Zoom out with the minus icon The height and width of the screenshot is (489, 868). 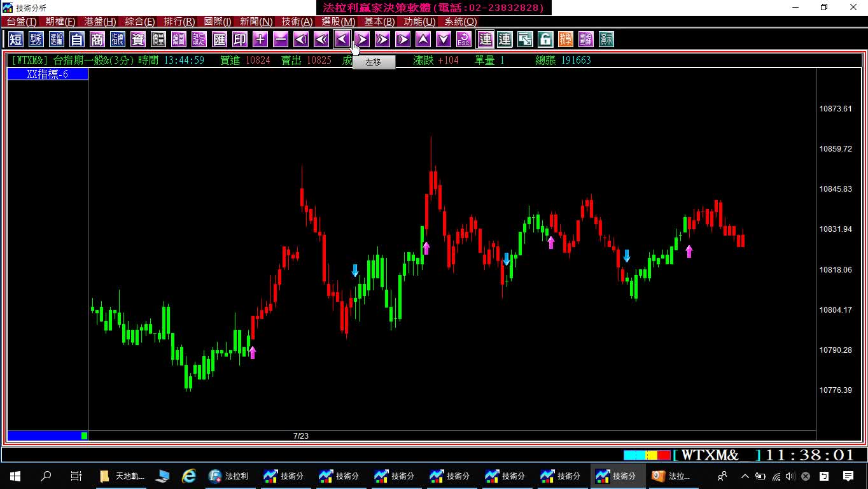click(x=281, y=39)
